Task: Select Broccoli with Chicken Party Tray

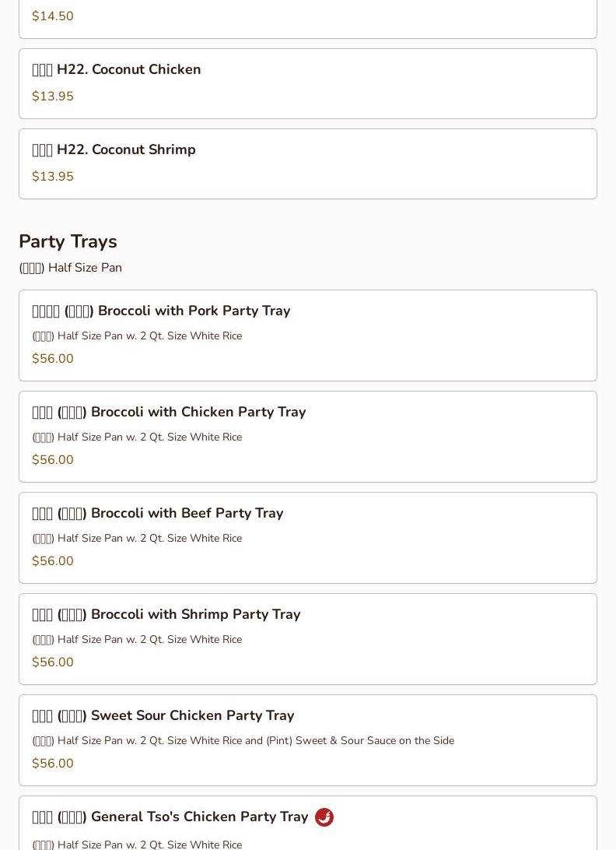Action: (169, 413)
